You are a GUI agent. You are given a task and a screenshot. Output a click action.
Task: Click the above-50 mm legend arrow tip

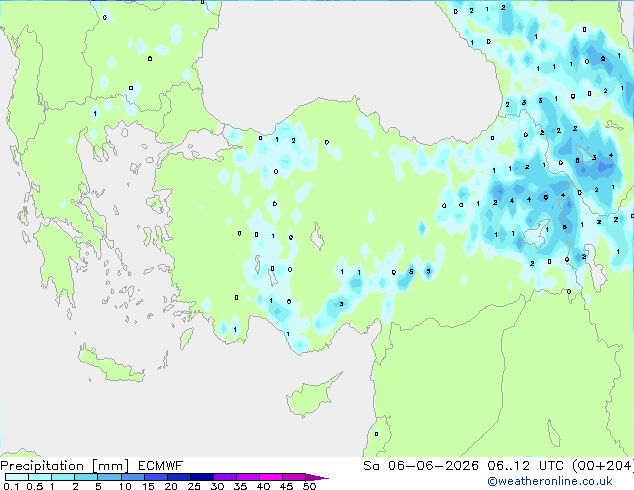click(x=317, y=477)
